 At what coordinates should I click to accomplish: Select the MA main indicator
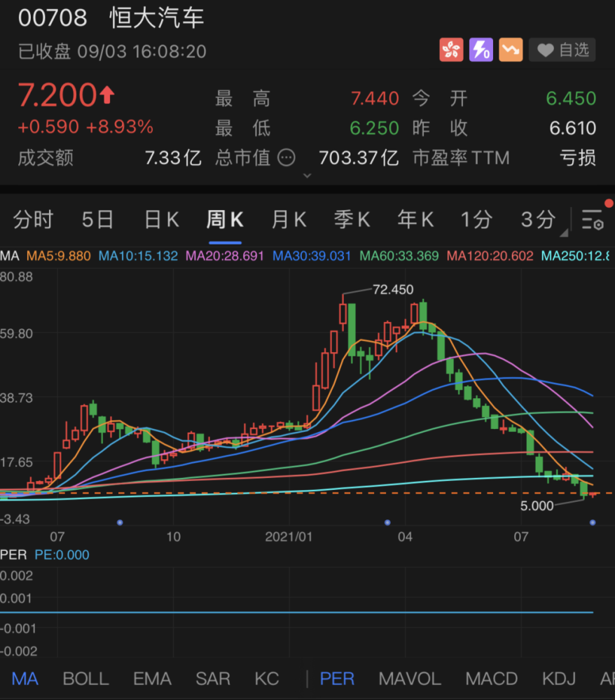click(x=25, y=679)
